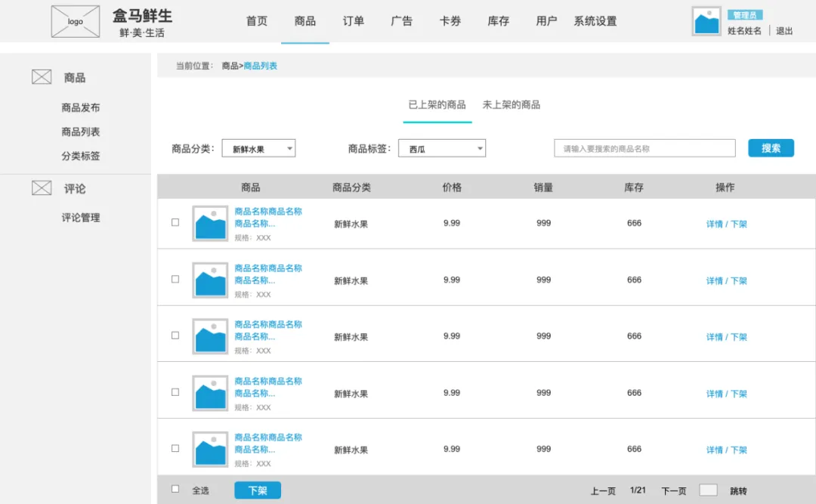Open the 商品分类 dropdown showing 新鲜水果

258,148
